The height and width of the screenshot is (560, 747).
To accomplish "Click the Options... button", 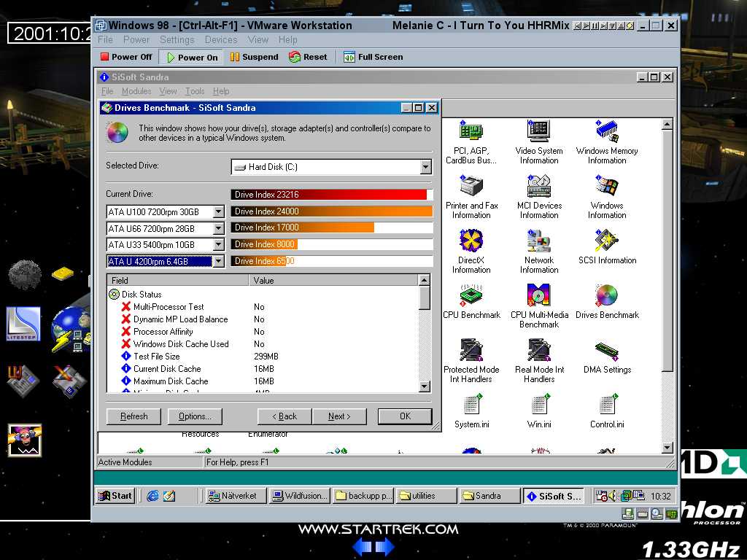I will [195, 416].
